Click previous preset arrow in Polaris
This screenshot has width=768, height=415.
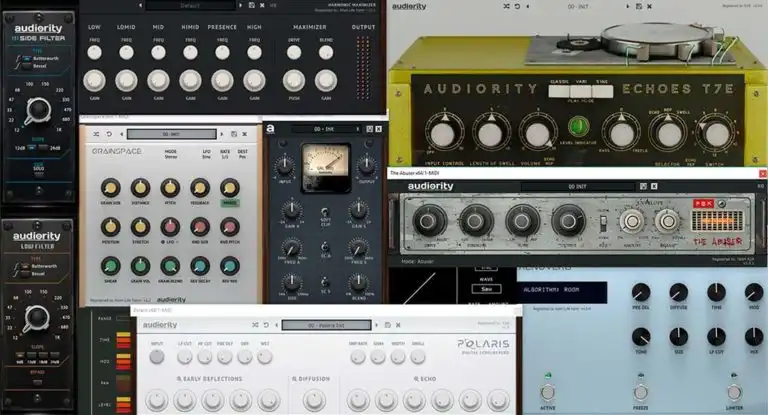(x=277, y=325)
